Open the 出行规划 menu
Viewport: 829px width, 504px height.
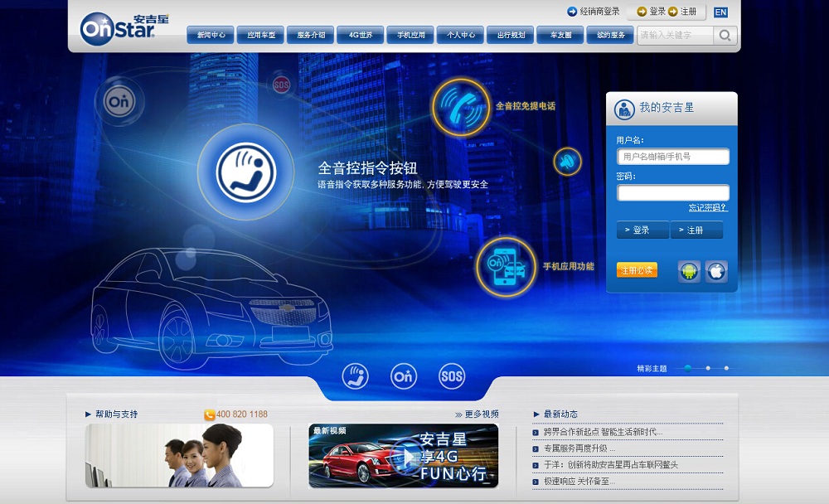tap(511, 35)
